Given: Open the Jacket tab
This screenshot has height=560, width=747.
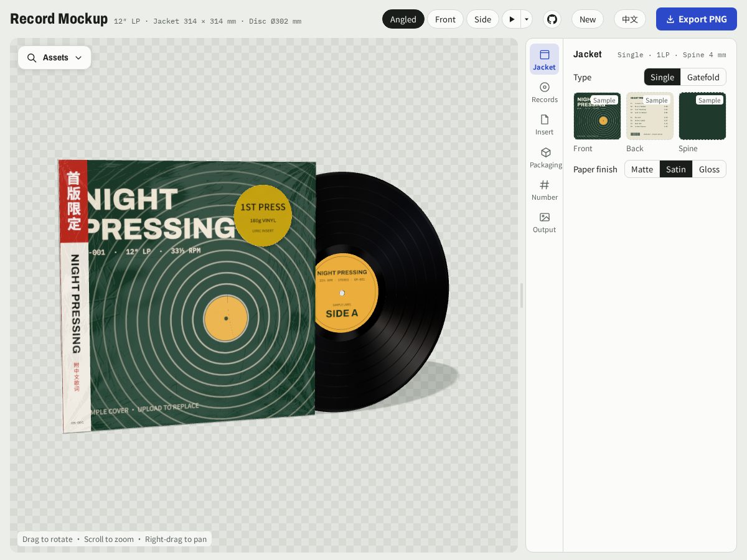Looking at the screenshot, I should point(544,59).
